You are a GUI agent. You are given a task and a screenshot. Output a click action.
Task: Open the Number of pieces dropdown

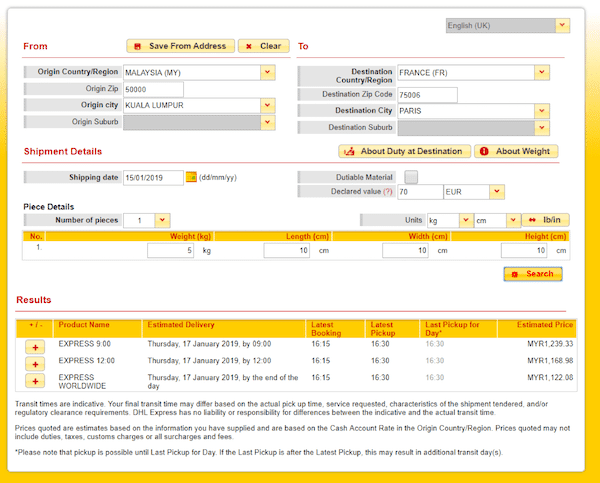pyautogui.click(x=162, y=220)
